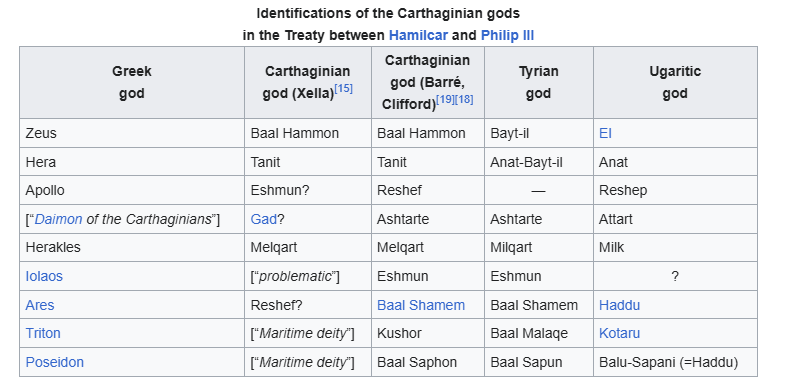
Task: Open the Philip III link in caption
Action: pyautogui.click(x=507, y=36)
